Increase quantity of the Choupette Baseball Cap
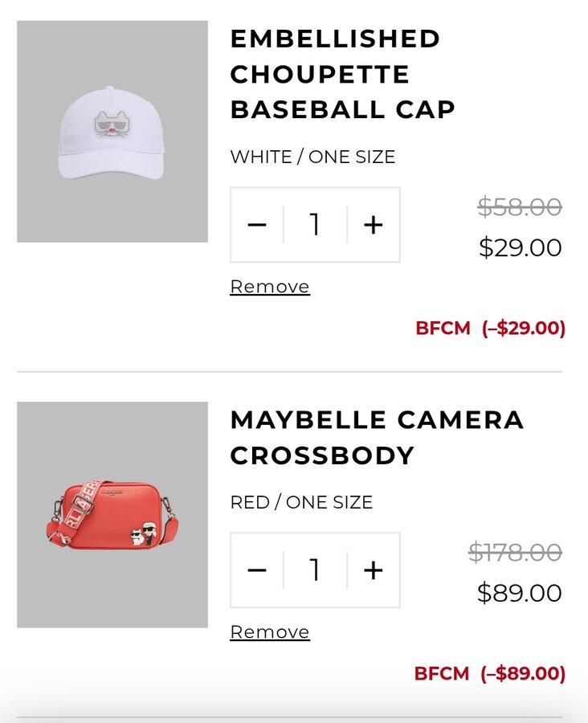 [374, 225]
